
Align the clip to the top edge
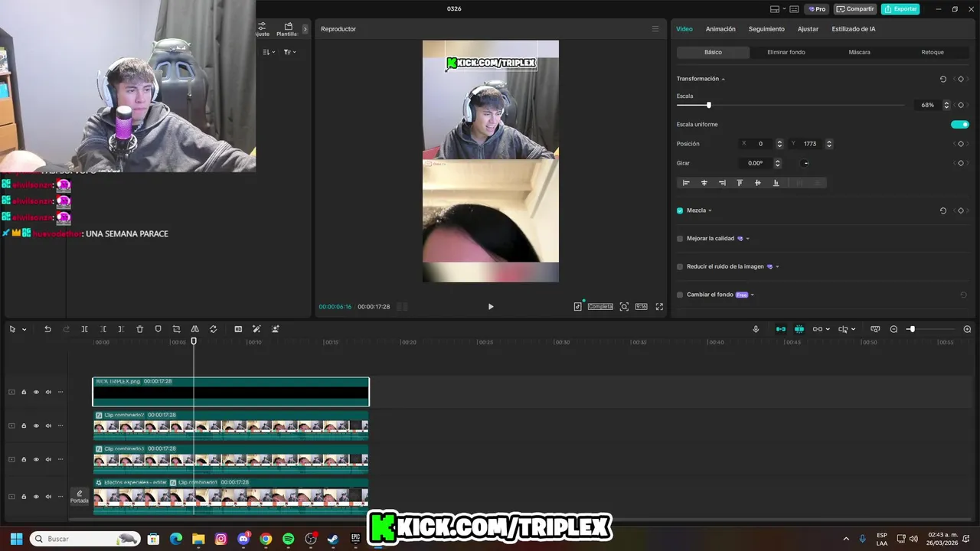(x=740, y=183)
